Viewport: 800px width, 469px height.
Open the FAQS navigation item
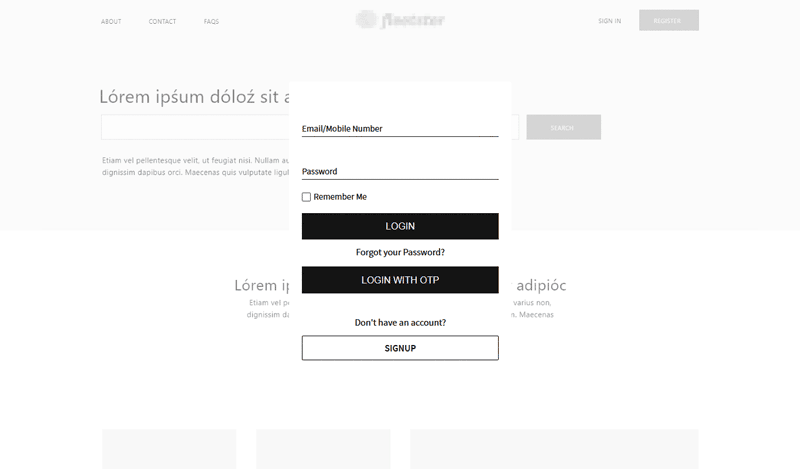pyautogui.click(x=211, y=21)
